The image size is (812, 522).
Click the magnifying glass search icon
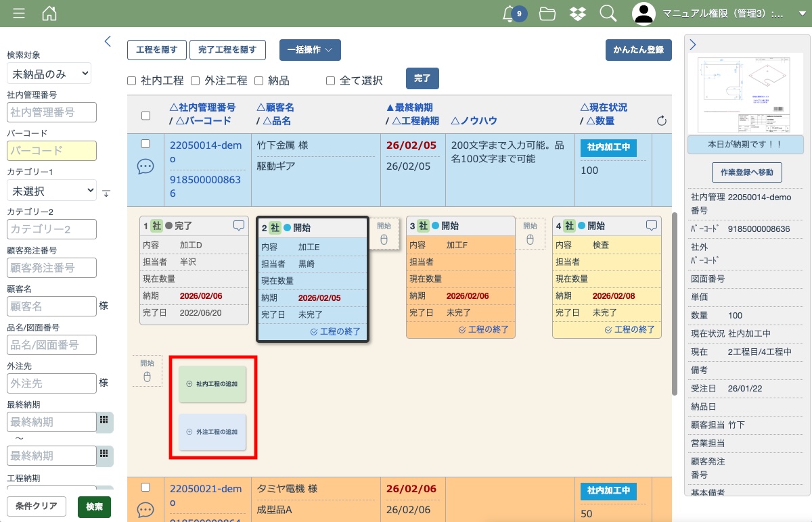tap(608, 14)
